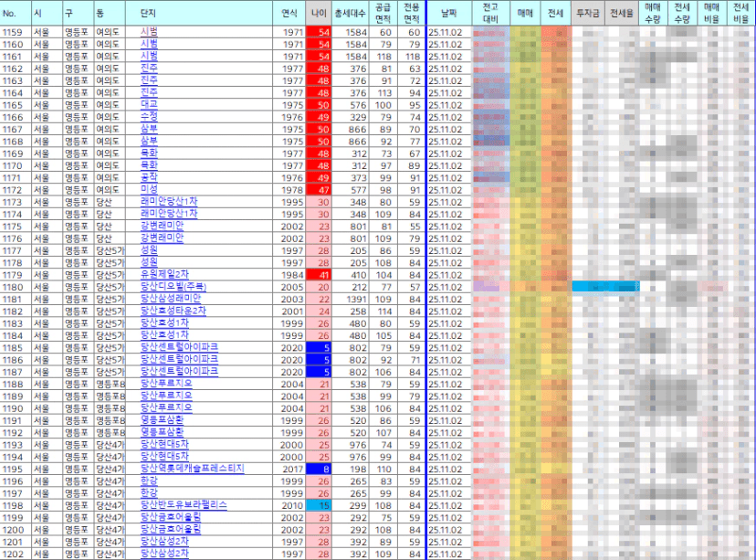The width and height of the screenshot is (756, 560).
Task: Open the 수정 apartment link
Action: 149,117
